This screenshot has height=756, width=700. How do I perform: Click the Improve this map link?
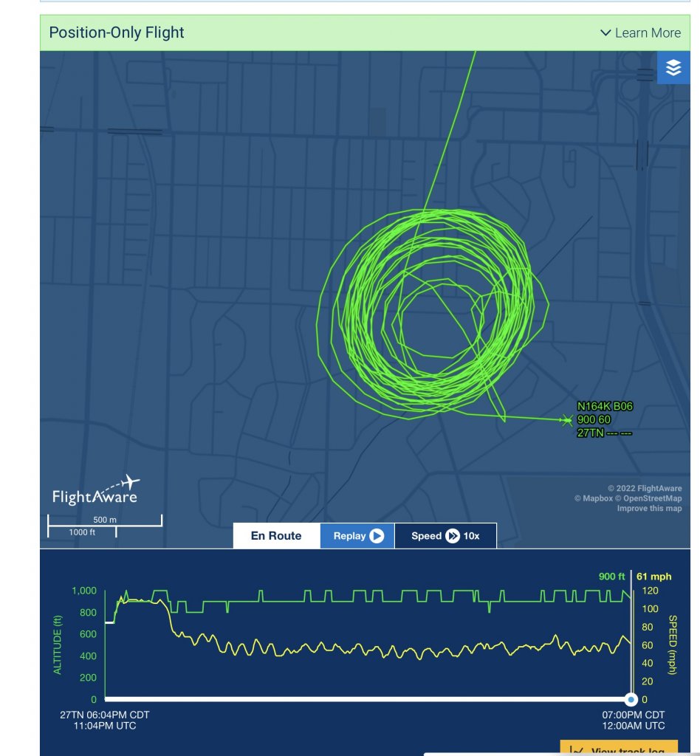tap(649, 508)
